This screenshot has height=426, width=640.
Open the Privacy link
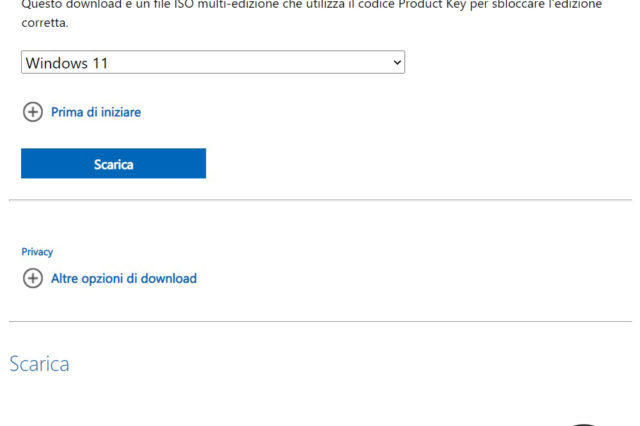pos(37,252)
